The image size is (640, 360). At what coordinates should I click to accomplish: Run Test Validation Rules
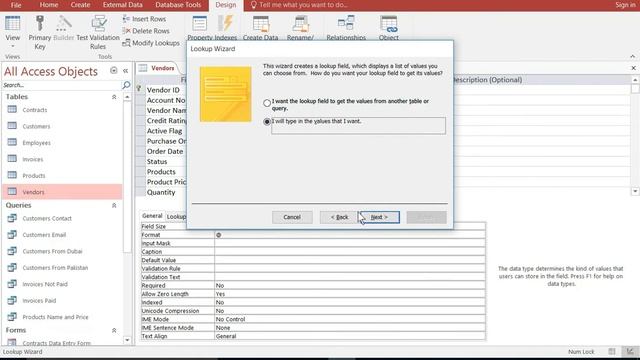[98, 33]
